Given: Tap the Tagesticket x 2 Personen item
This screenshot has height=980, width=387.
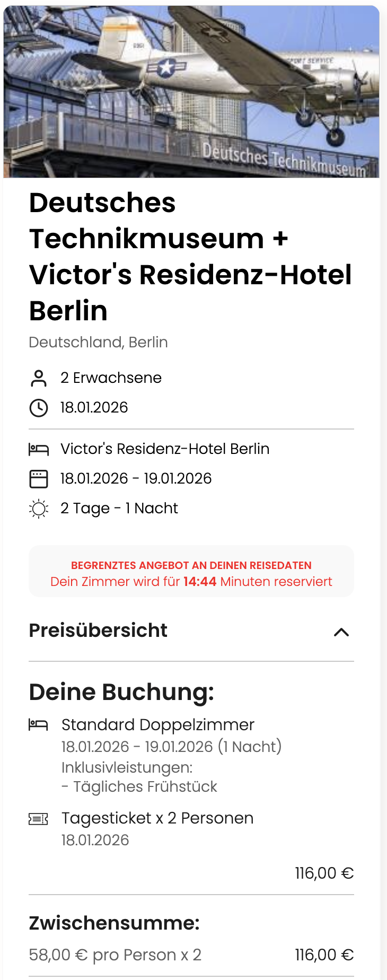Looking at the screenshot, I should coord(157,818).
